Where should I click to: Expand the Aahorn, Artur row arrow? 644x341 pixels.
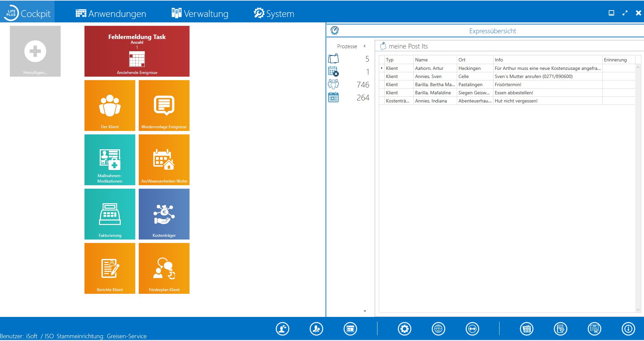[382, 68]
